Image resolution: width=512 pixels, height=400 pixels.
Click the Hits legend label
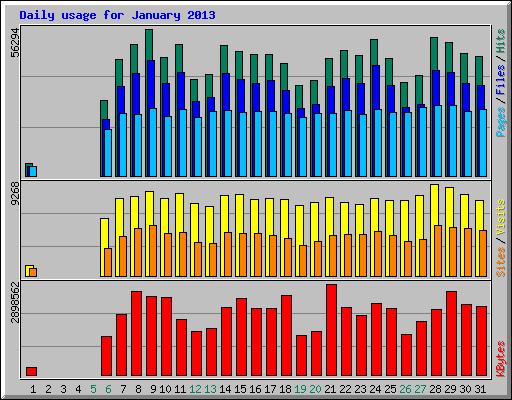pos(501,41)
